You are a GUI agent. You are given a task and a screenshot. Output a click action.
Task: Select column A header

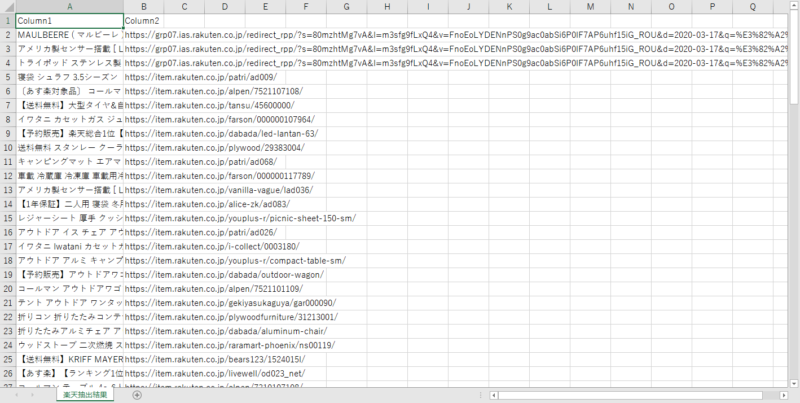[x=69, y=6]
